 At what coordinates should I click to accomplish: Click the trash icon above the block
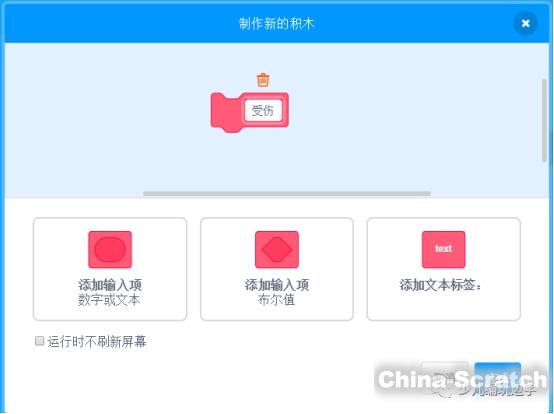[x=263, y=80]
